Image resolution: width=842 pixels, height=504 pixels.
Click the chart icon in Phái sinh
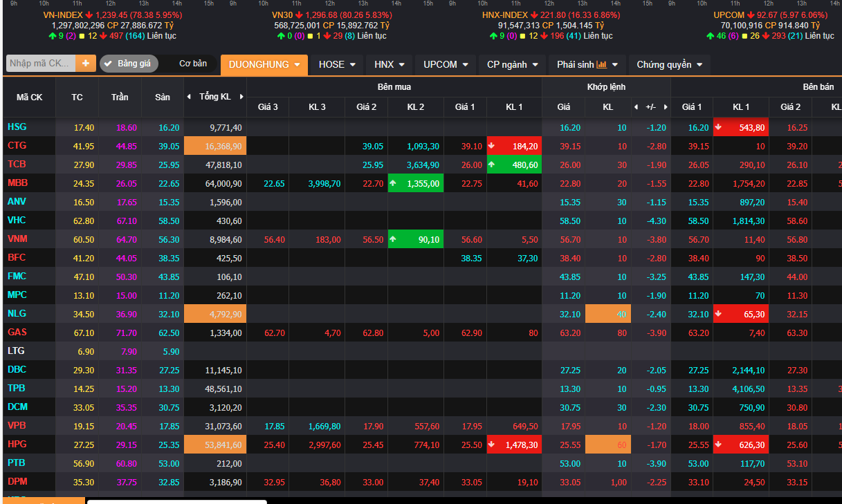tap(601, 64)
